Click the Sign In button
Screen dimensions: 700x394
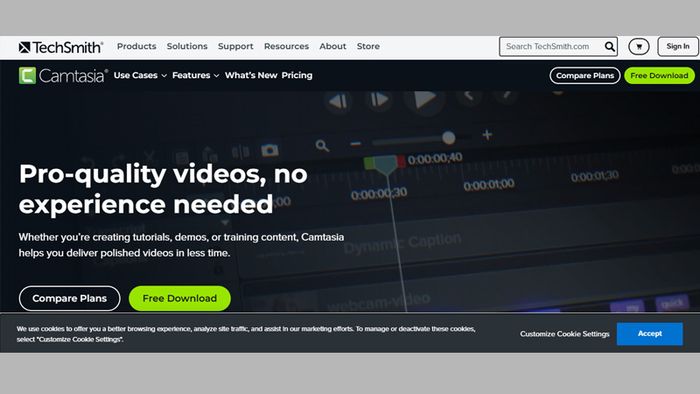click(x=678, y=46)
